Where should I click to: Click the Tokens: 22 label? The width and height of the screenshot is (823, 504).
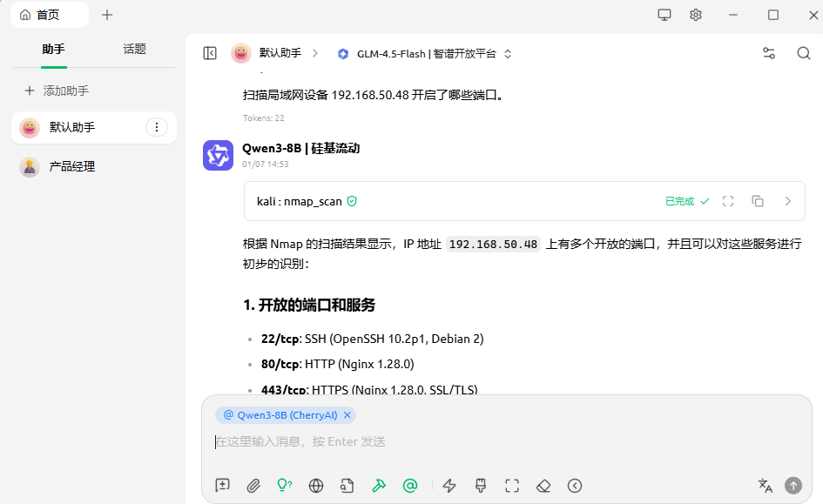264,118
